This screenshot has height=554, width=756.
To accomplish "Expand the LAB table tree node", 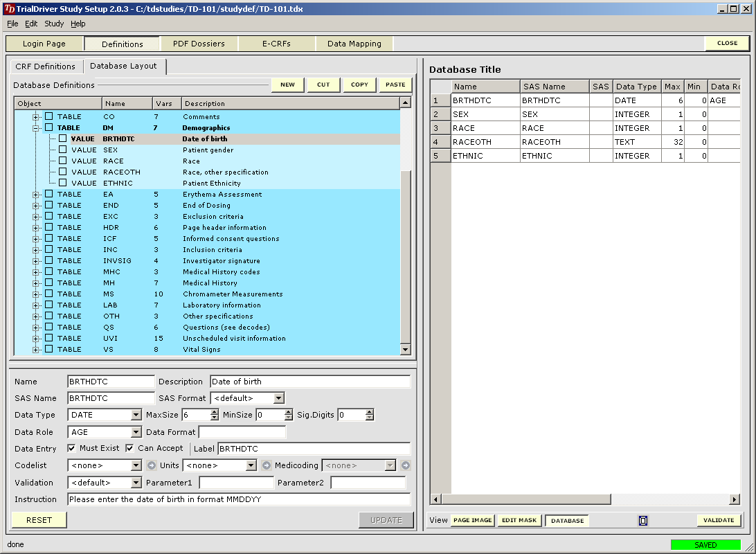I will click(36, 305).
